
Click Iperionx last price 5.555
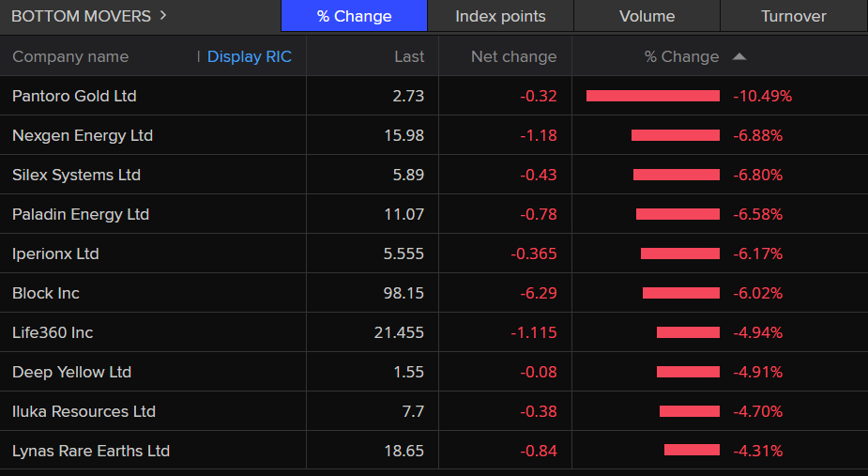click(404, 253)
